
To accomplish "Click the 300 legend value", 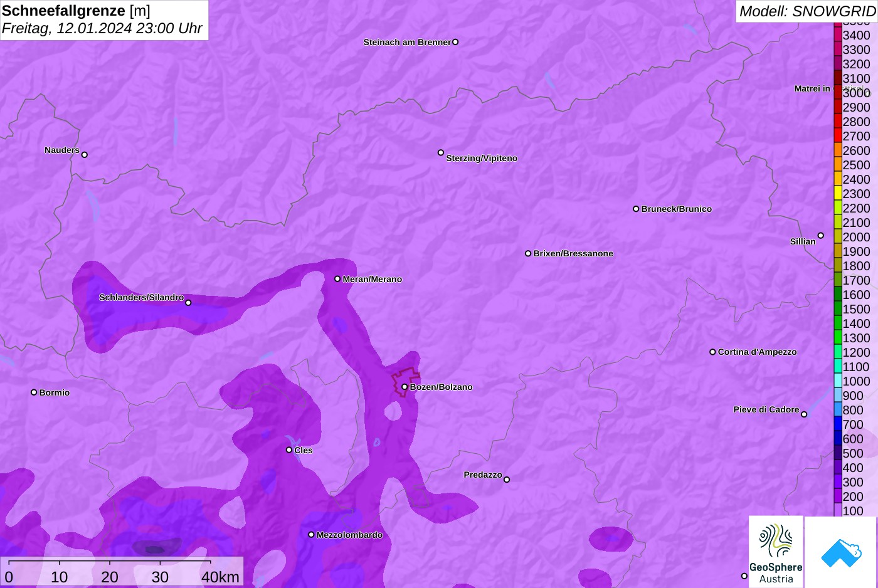I will [x=854, y=482].
